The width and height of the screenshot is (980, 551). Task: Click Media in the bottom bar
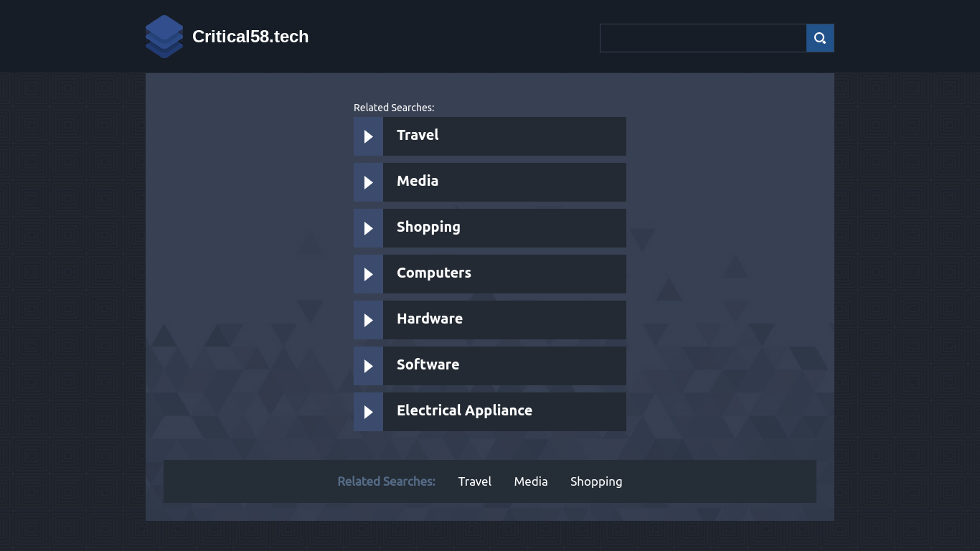click(531, 481)
